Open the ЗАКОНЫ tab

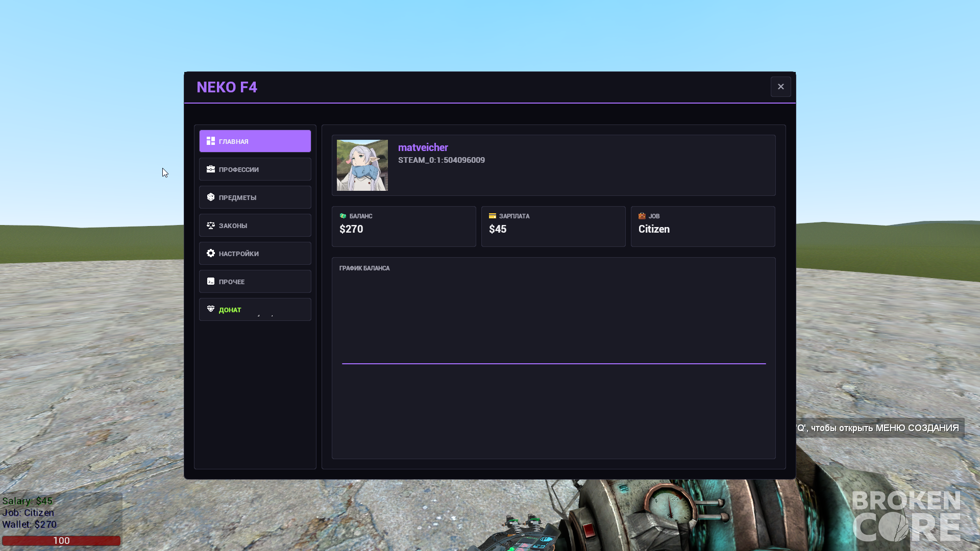point(255,226)
